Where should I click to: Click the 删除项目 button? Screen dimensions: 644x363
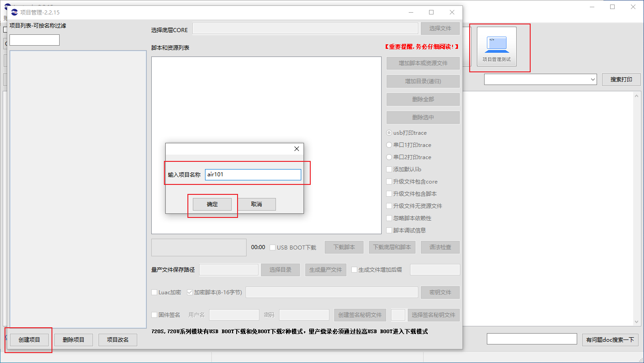[x=74, y=340]
